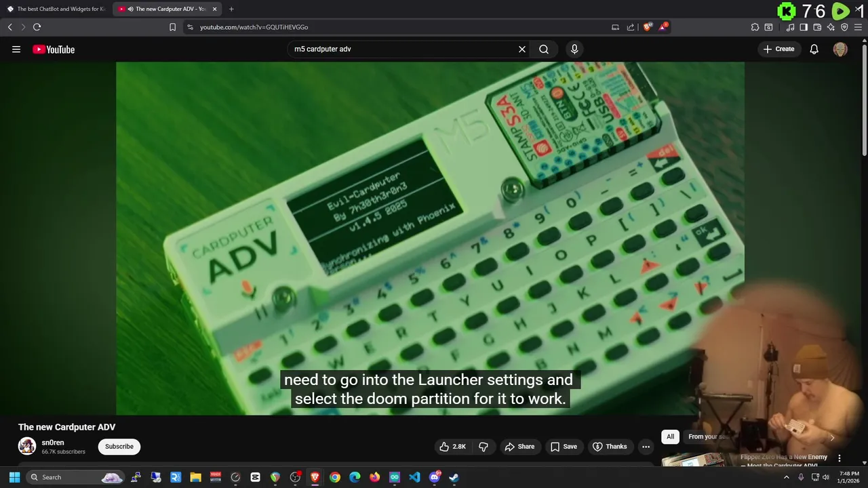This screenshot has height=488, width=868.
Task: Switch to 'The best ChatBot and Widgets' tab
Action: tap(56, 9)
